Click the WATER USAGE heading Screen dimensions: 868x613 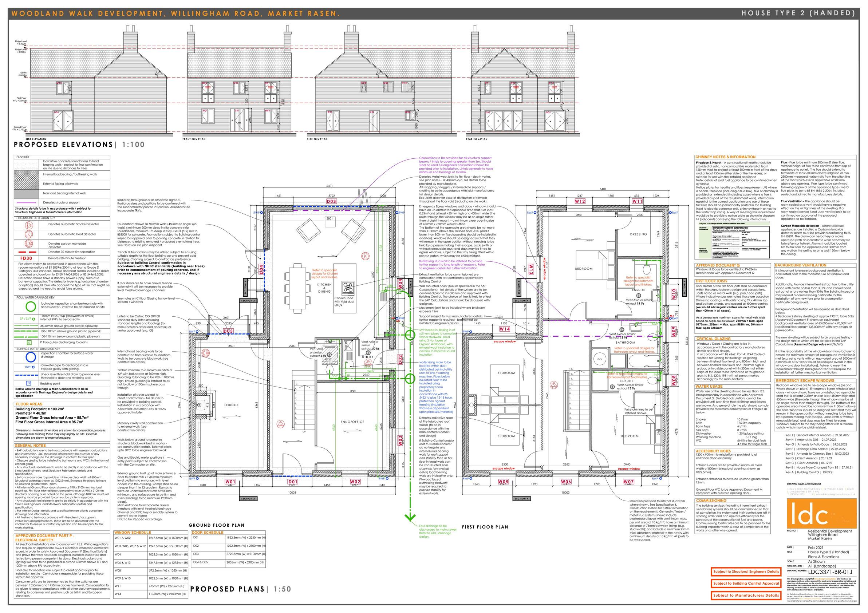(709, 386)
